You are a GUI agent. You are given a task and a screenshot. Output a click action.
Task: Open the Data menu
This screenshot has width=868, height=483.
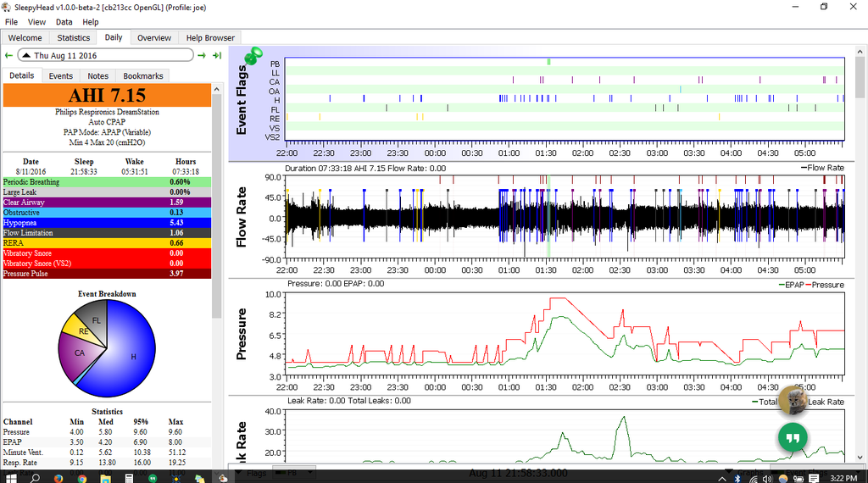tap(64, 22)
